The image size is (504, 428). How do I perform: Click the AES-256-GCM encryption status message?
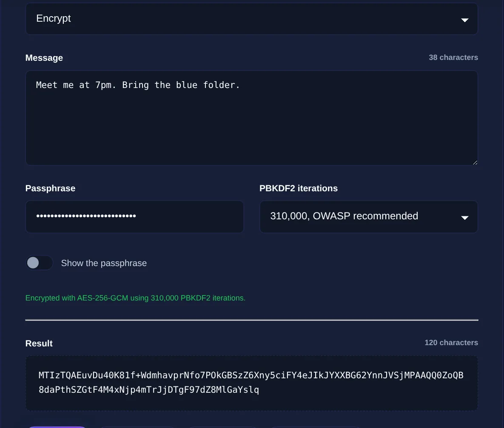coord(135,298)
